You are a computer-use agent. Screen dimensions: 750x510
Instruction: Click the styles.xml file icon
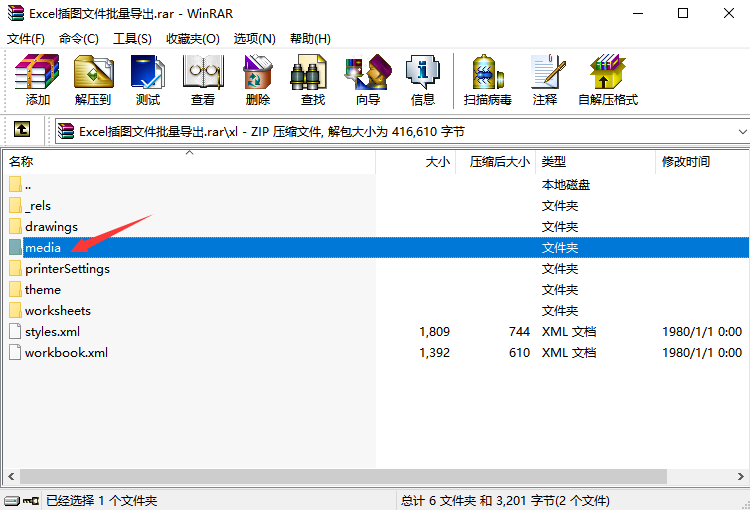15,332
